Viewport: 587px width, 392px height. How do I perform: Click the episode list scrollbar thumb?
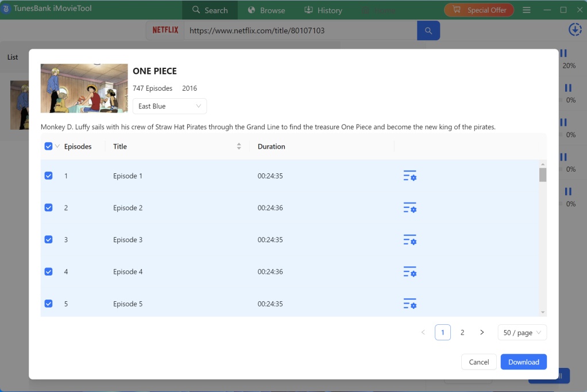(x=543, y=174)
